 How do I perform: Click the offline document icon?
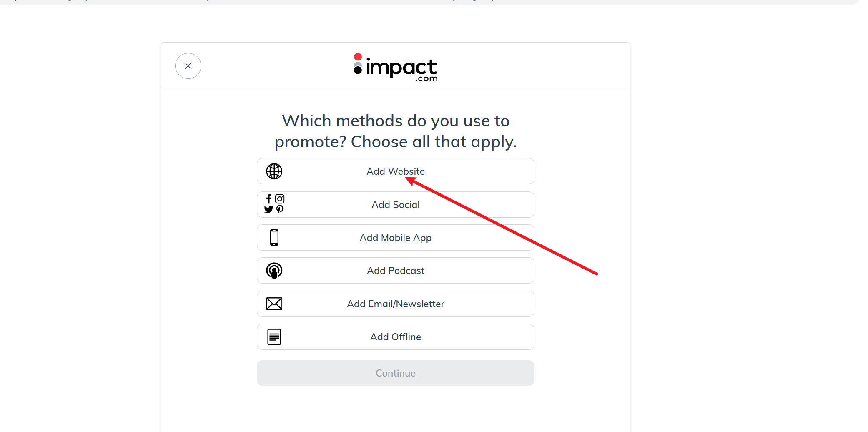pyautogui.click(x=274, y=337)
